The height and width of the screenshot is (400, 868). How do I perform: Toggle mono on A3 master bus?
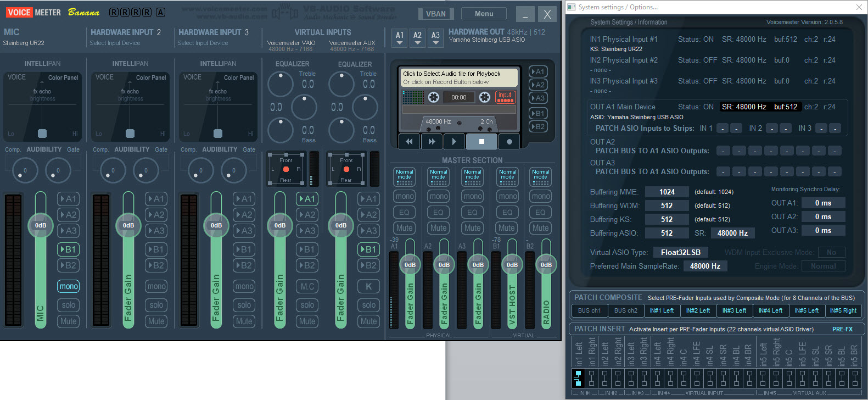pos(473,196)
